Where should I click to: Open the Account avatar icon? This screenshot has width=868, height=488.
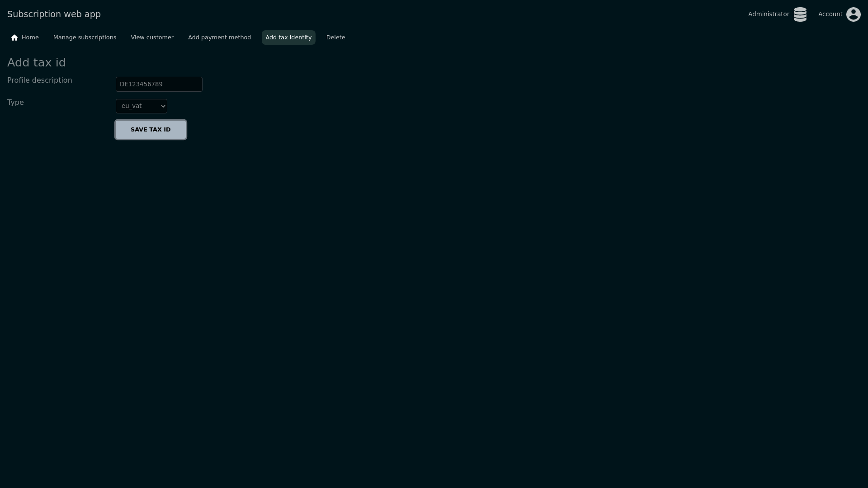(853, 14)
